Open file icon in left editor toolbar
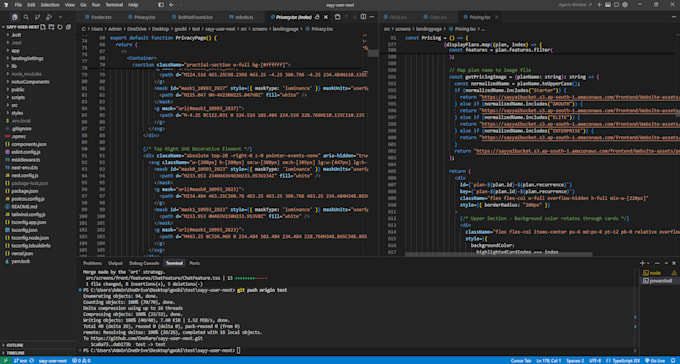680x364 pixels. [x=337, y=17]
